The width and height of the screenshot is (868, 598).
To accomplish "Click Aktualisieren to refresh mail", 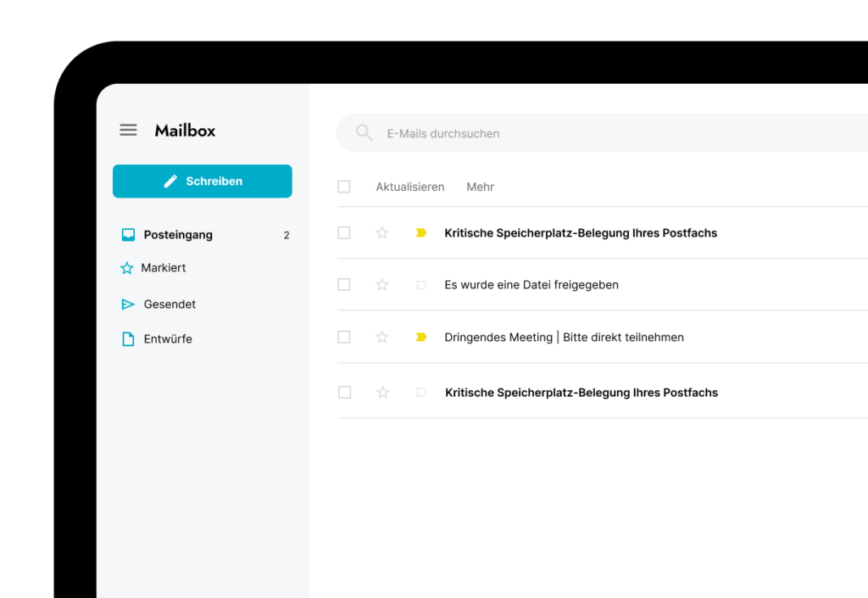I will (x=410, y=187).
